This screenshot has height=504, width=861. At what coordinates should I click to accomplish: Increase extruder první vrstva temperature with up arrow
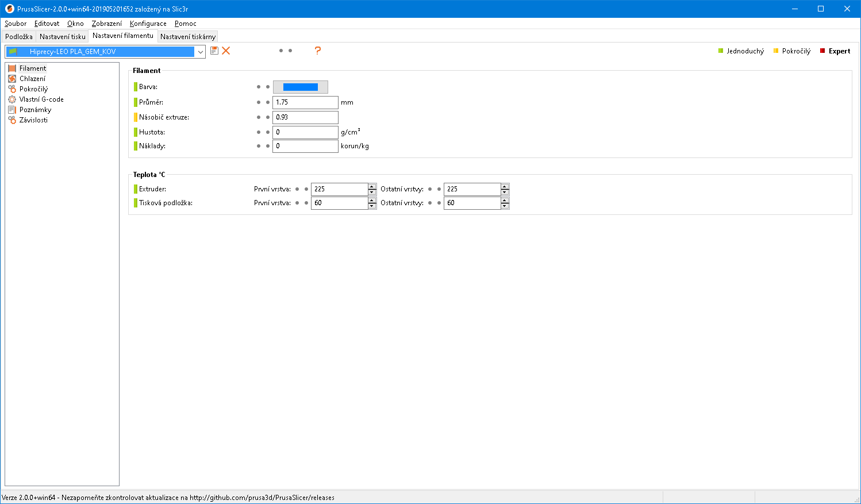pyautogui.click(x=372, y=186)
